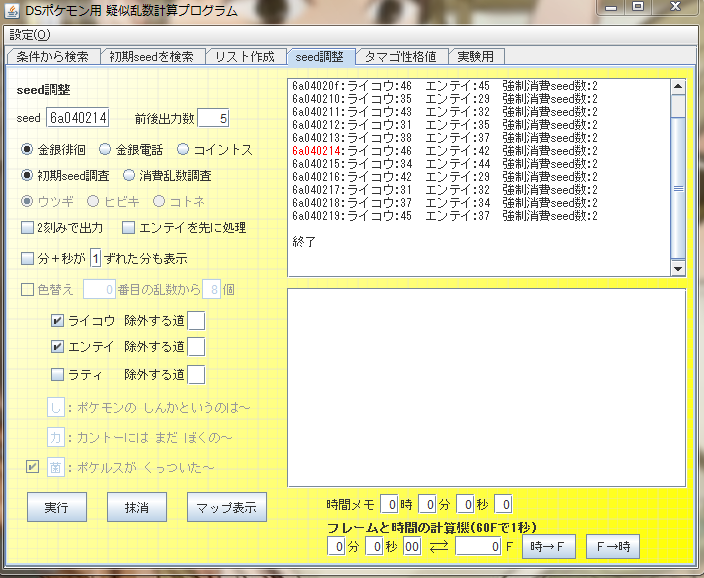
Task: Click the ラティ 除外する道 field
Action: [x=196, y=375]
